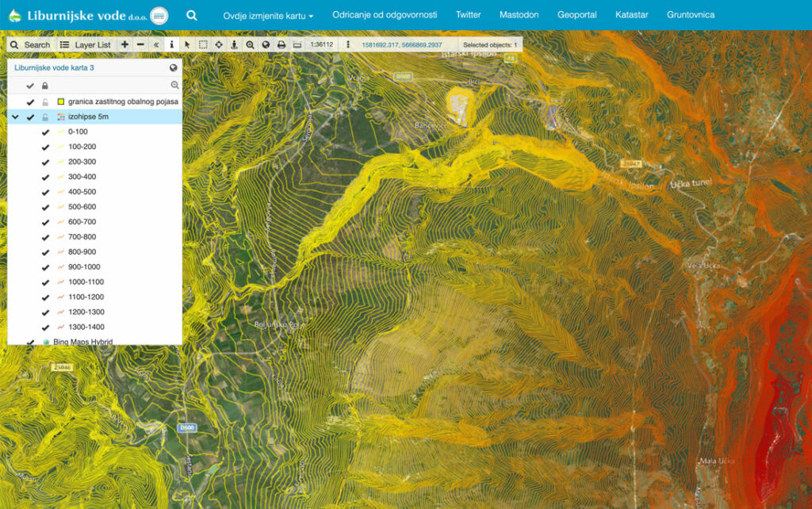Hide the izohipse 5m layer

point(30,116)
